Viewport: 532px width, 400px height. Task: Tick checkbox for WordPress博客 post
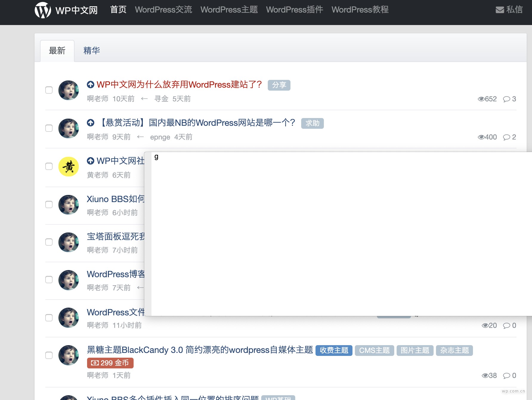pos(49,280)
